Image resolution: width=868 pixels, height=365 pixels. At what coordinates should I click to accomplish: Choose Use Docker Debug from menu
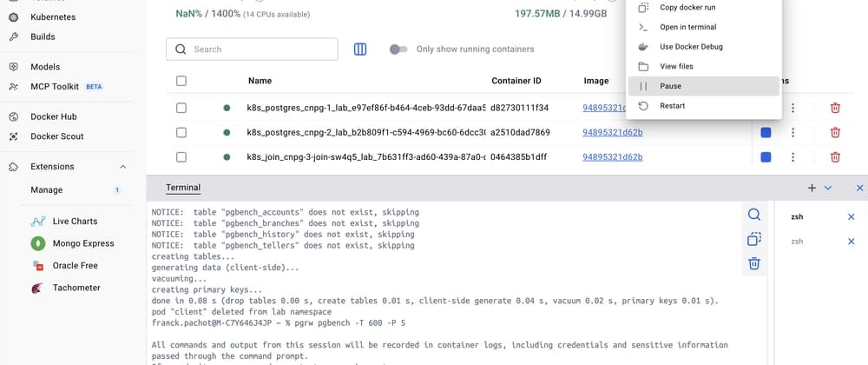(704, 47)
